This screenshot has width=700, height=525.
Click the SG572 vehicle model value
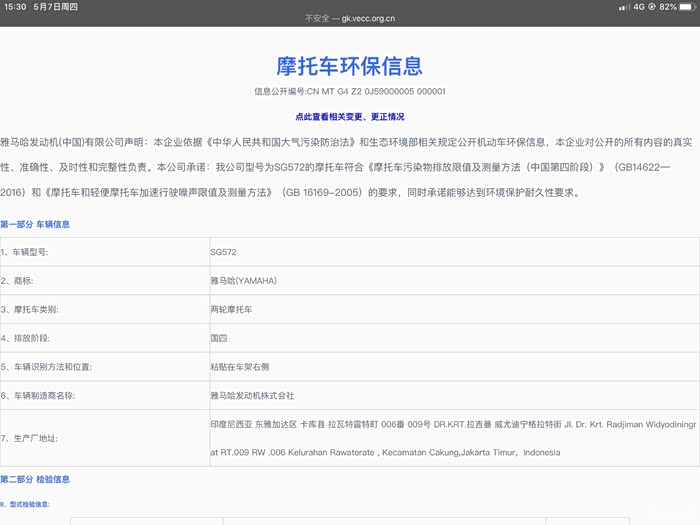223,252
